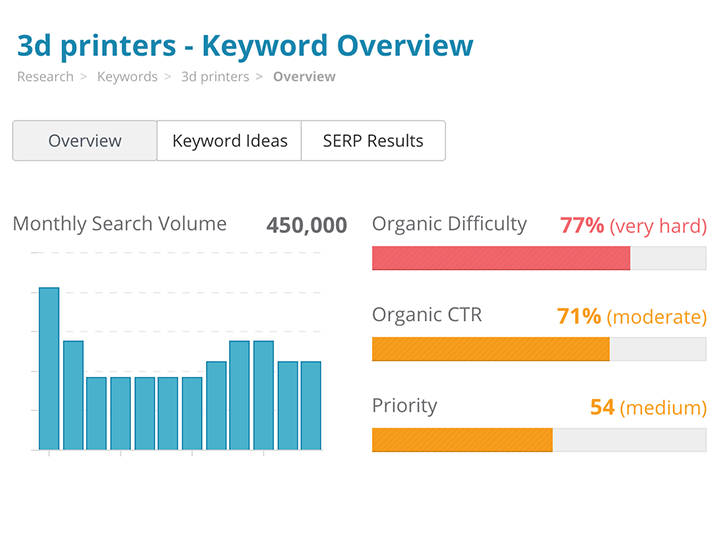Click the page title 3d printers heading
Image resolution: width=720 pixels, height=540 pixels.
coord(245,45)
